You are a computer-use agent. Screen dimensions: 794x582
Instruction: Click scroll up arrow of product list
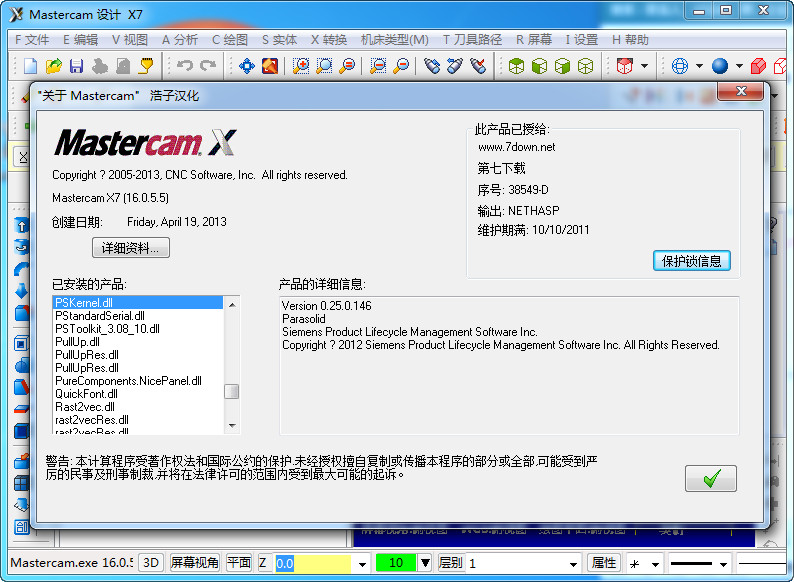point(232,304)
